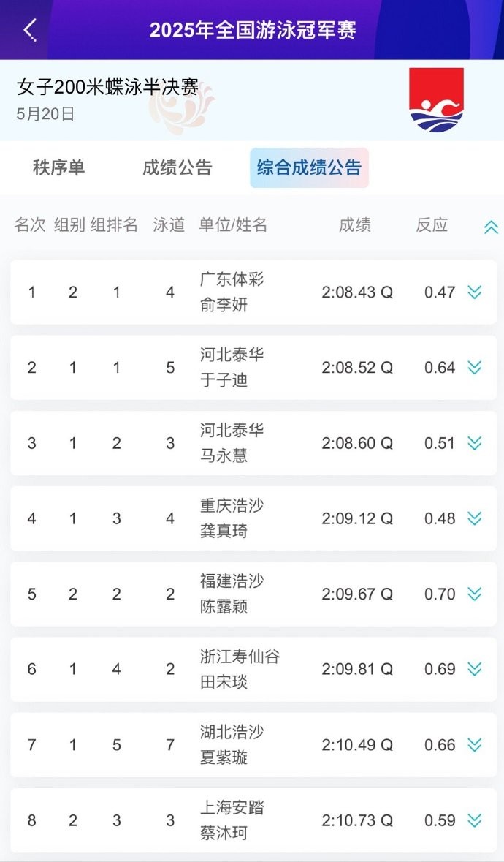
Task: Expand details for 马永慧 row
Action: 475,443
